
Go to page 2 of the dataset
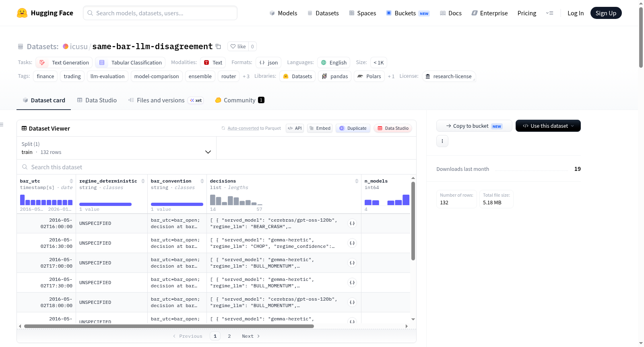click(229, 336)
